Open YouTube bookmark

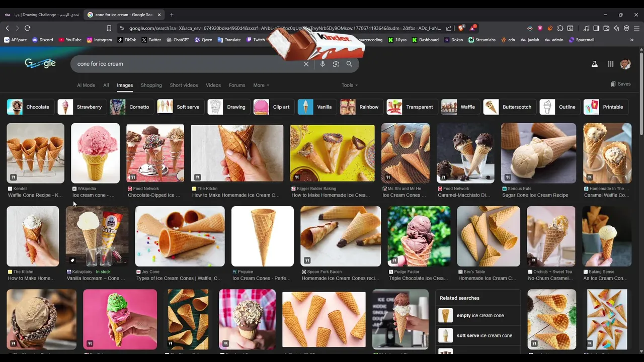coord(70,40)
